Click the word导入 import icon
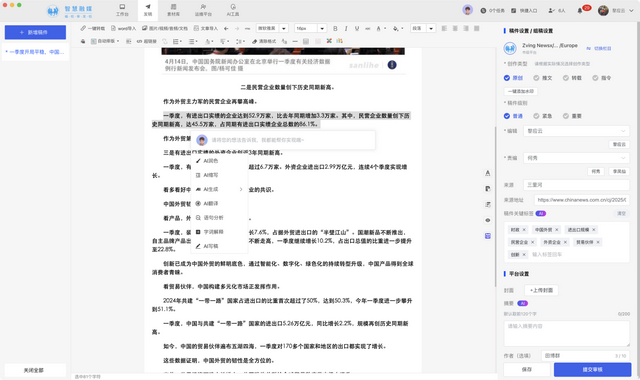The image size is (640, 380). click(123, 29)
